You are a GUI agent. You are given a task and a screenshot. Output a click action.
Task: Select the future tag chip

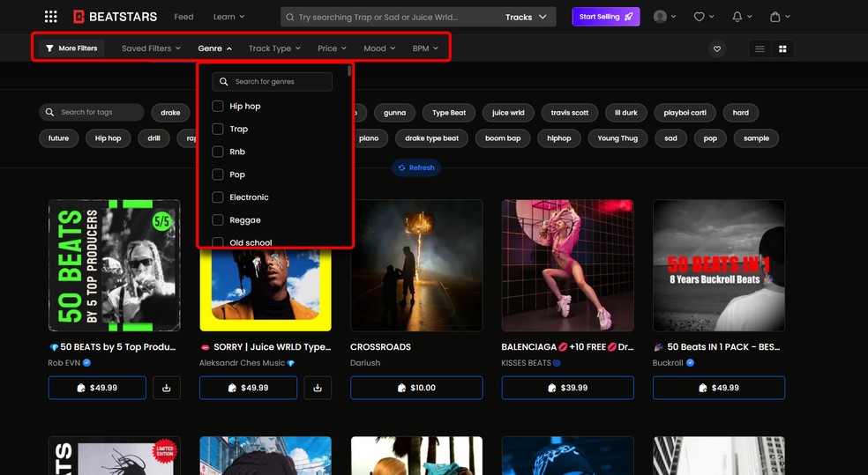click(x=59, y=138)
